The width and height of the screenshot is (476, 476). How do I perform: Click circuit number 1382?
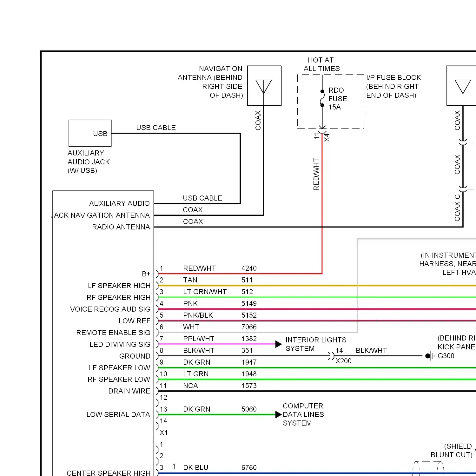(x=249, y=339)
